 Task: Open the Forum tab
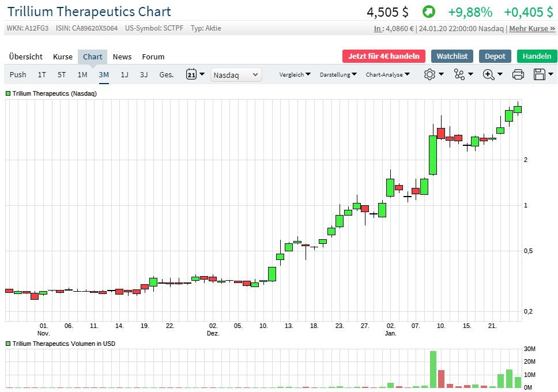click(x=153, y=56)
